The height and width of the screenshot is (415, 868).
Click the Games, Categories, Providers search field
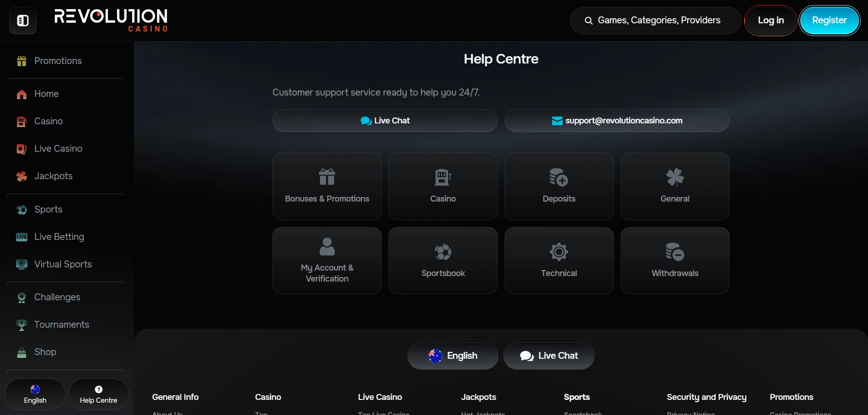[x=655, y=21]
